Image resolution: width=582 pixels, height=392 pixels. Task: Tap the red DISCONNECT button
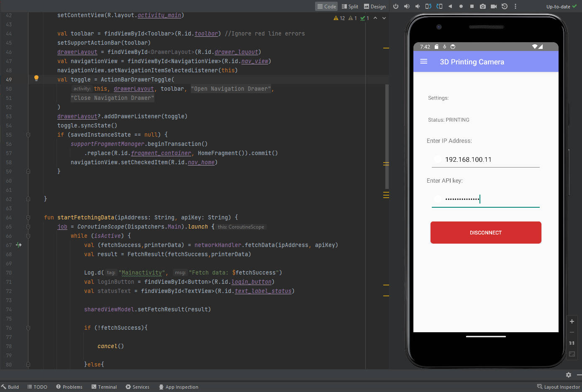tap(486, 232)
